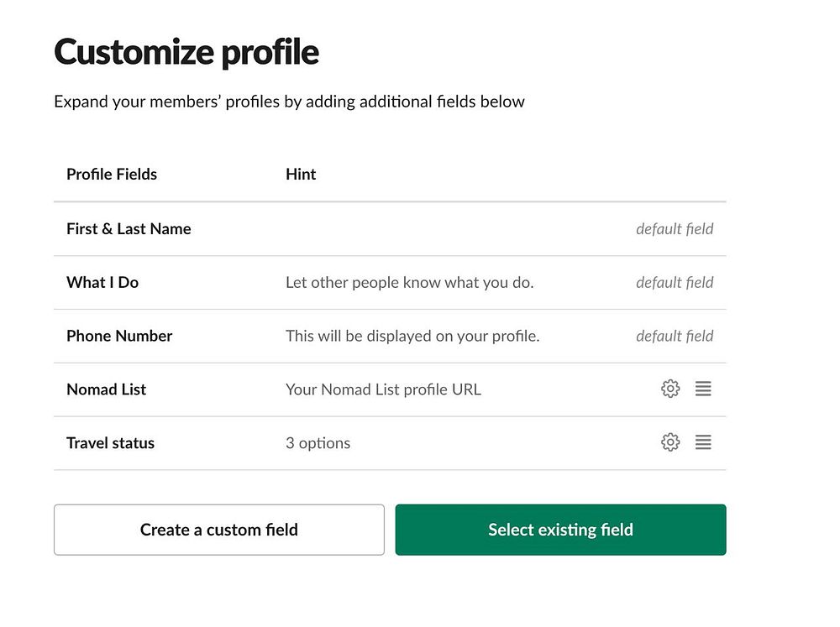Viewport: 840px width, 627px height.
Task: Select the Phone Number field name
Action: (119, 336)
